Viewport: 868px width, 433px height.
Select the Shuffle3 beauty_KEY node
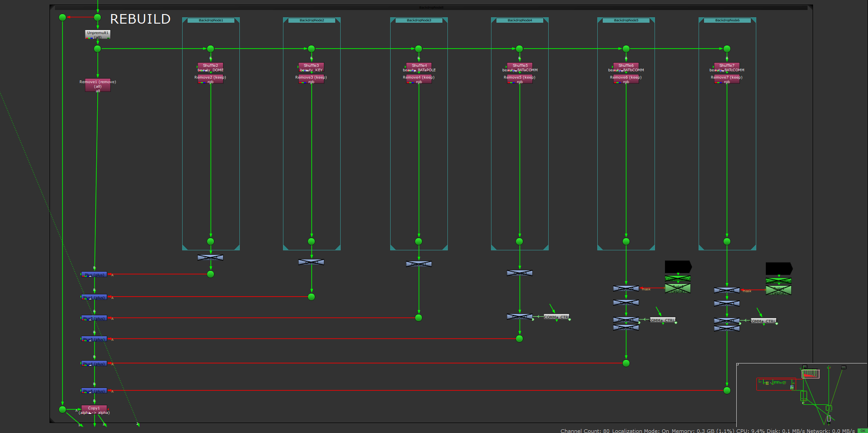pyautogui.click(x=311, y=67)
